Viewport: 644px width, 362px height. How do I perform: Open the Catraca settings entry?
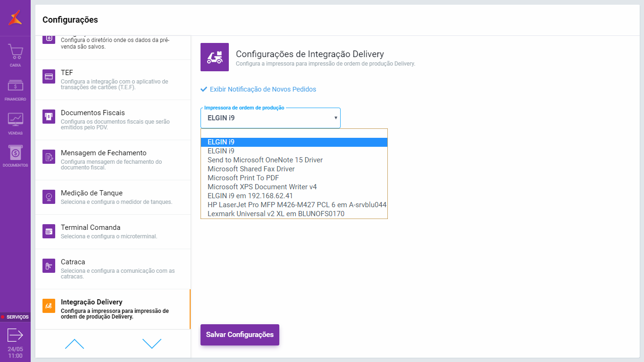coord(113,269)
